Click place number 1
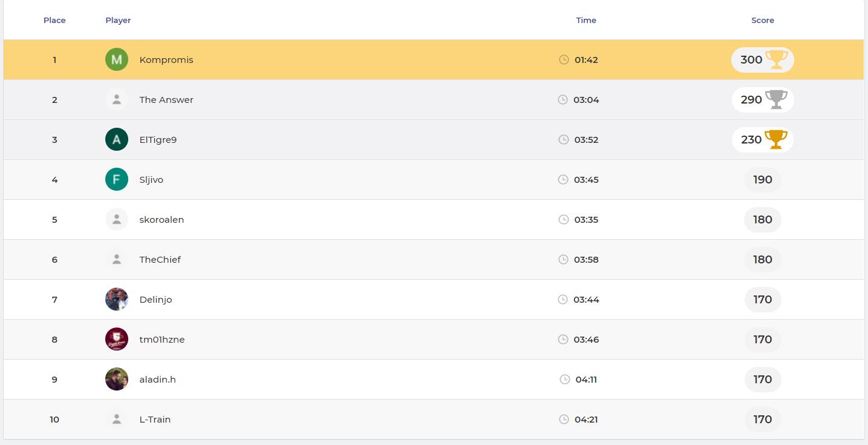 (x=54, y=60)
